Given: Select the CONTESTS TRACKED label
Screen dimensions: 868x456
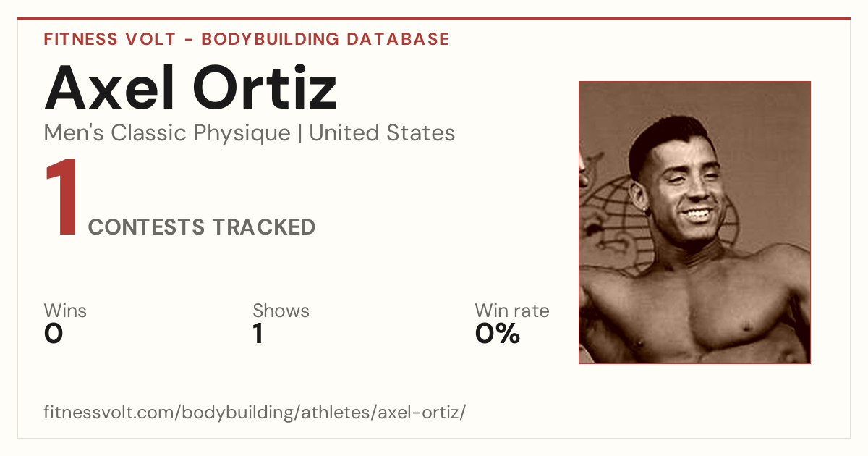Looking at the screenshot, I should (202, 227).
